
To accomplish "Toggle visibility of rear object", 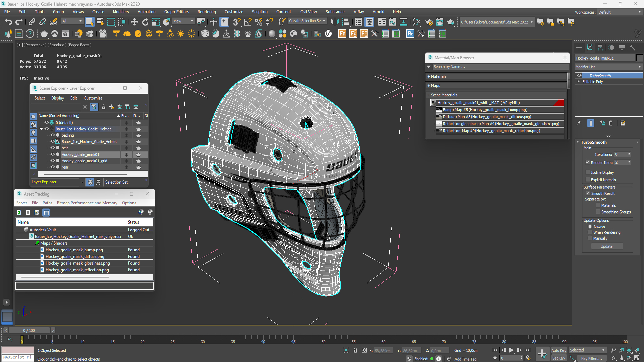I will pos(52,167).
